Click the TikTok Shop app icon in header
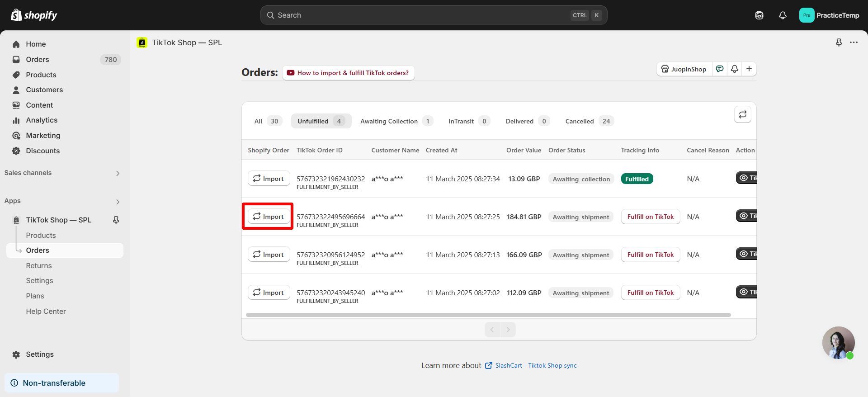The width and height of the screenshot is (868, 397). 142,43
